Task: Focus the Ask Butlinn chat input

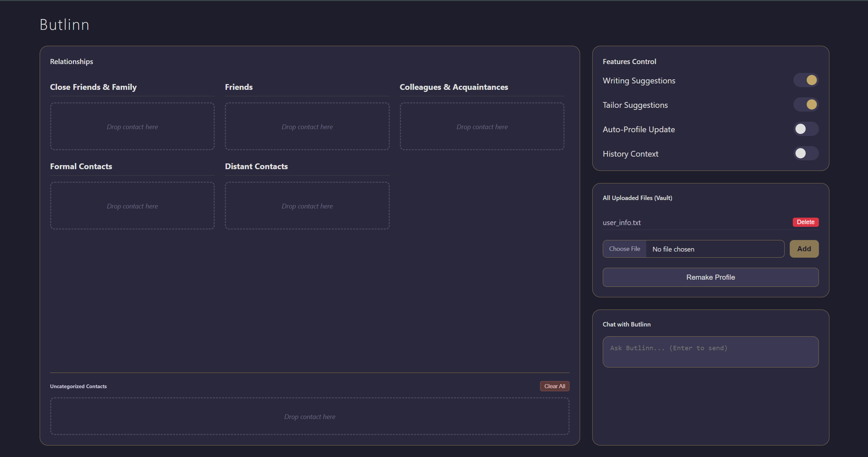Action: pos(710,352)
